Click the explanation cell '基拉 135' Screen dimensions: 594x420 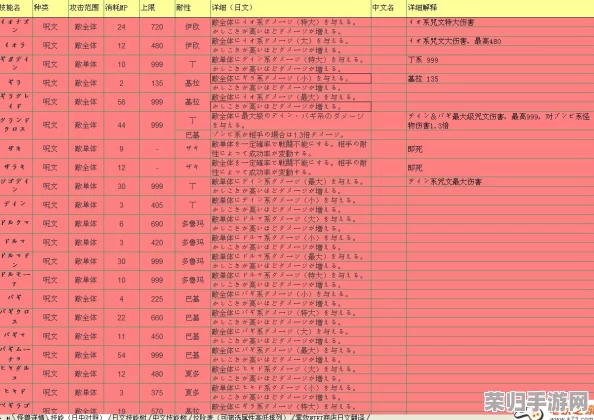point(500,79)
